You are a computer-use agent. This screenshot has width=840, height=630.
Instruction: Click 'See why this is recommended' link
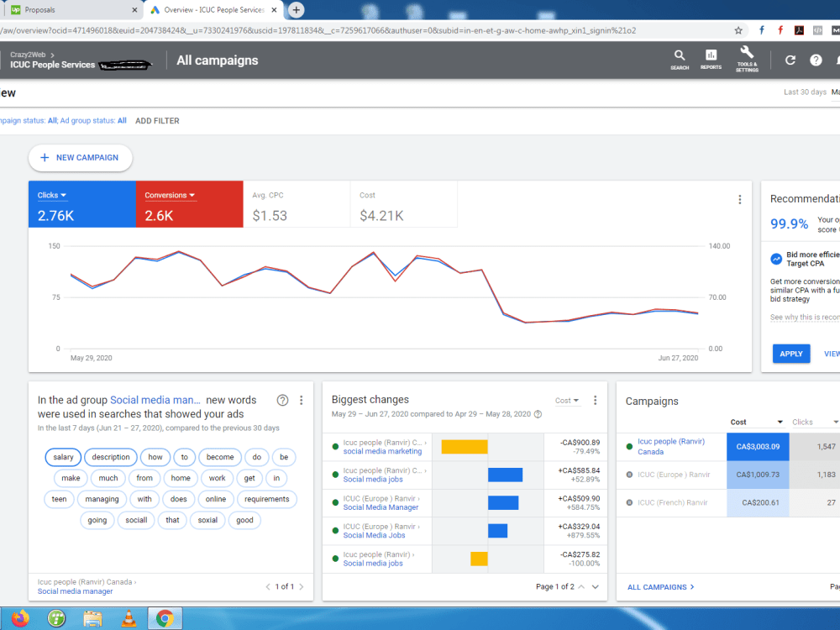pyautogui.click(x=805, y=318)
